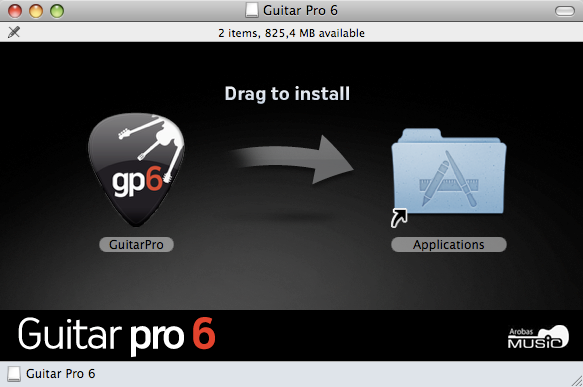Click the Applications label under the folder
Screen dimensions: 583x387
pos(449,245)
